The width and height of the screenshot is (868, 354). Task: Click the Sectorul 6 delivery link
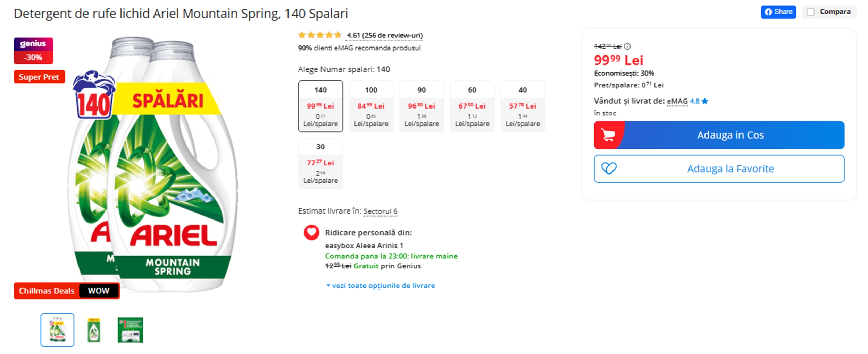(x=380, y=211)
